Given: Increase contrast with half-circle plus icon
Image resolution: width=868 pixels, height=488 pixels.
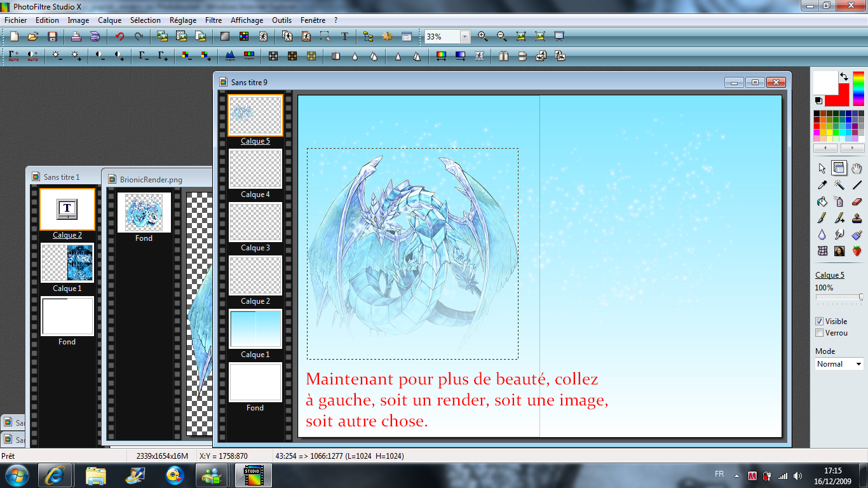Looking at the screenshot, I should click(119, 56).
